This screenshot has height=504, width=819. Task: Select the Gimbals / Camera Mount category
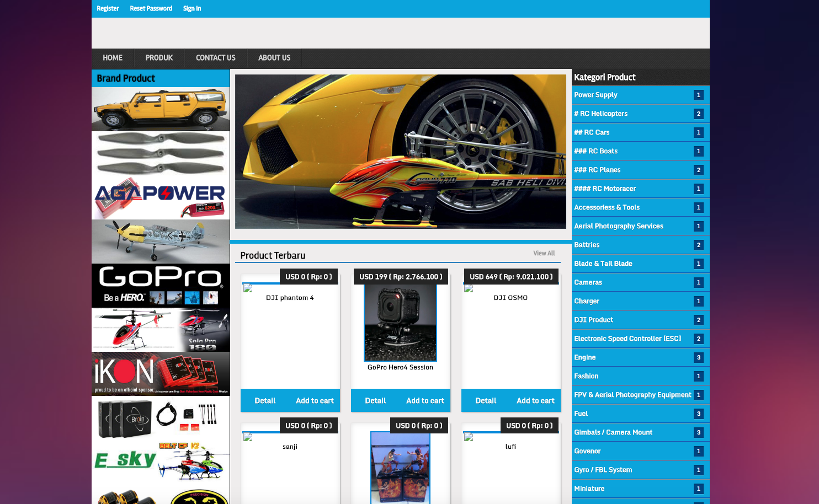point(613,432)
